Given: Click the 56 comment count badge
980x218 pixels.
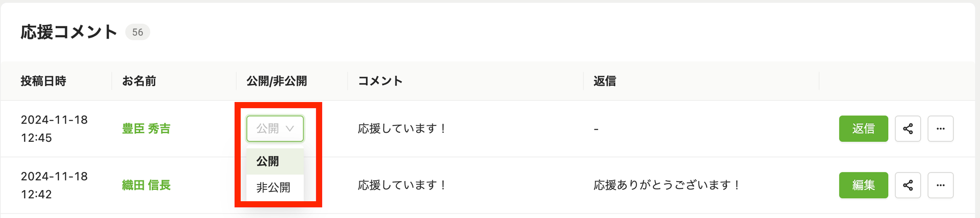Looking at the screenshot, I should click(x=138, y=32).
